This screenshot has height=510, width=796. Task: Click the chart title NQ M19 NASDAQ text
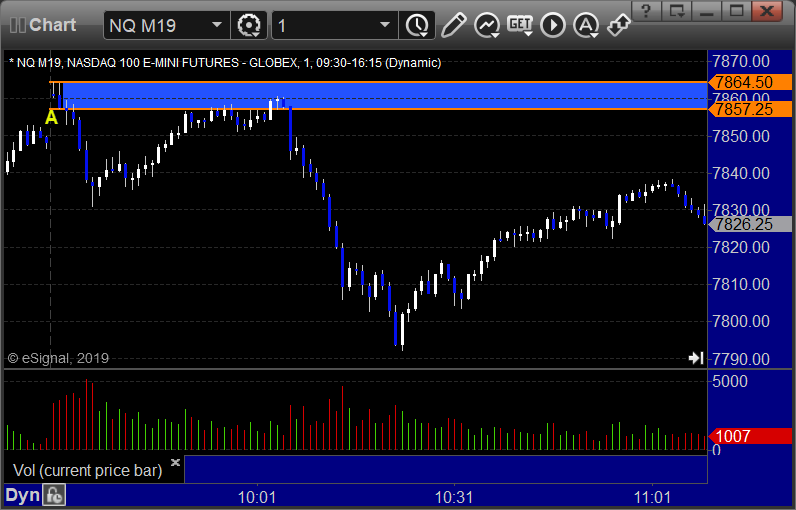pyautogui.click(x=225, y=63)
